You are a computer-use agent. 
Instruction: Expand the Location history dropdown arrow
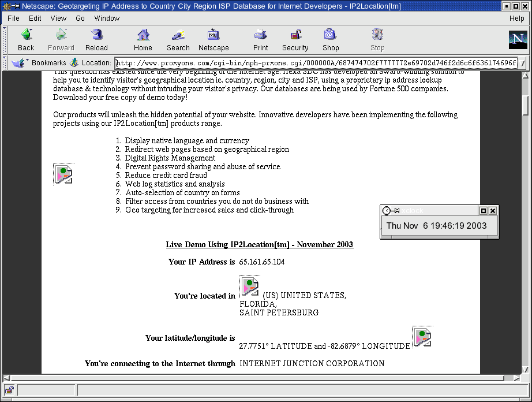tap(523, 63)
